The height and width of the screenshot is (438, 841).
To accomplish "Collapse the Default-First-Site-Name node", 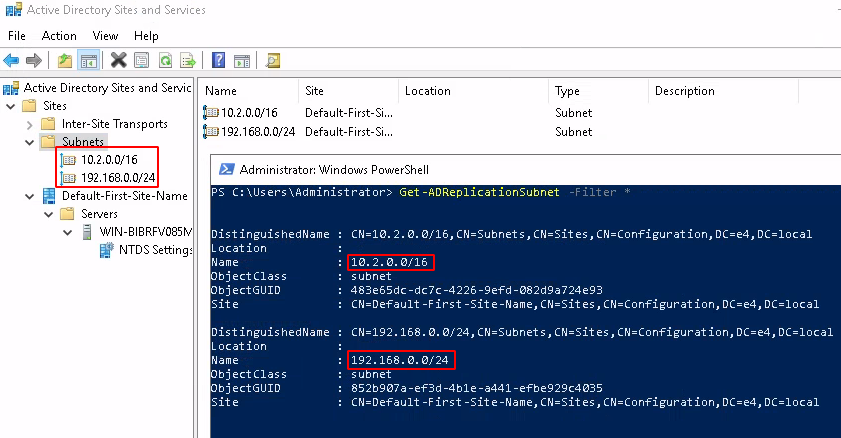I will click(x=29, y=196).
